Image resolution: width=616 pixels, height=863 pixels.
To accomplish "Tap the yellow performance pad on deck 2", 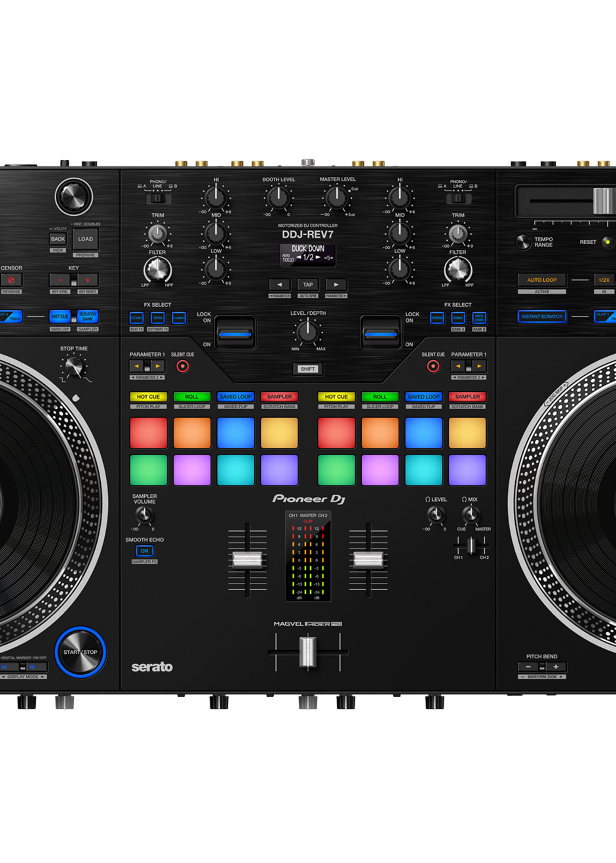I will click(467, 433).
